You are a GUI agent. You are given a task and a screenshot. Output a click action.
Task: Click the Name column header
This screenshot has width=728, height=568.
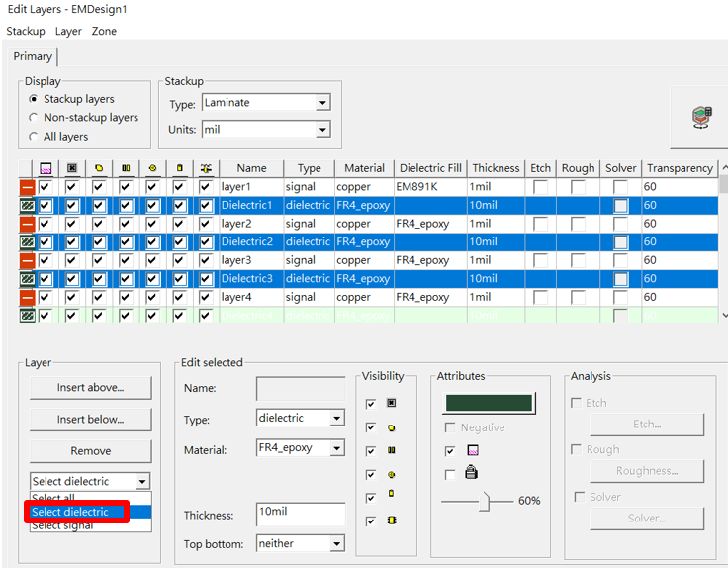pos(251,168)
